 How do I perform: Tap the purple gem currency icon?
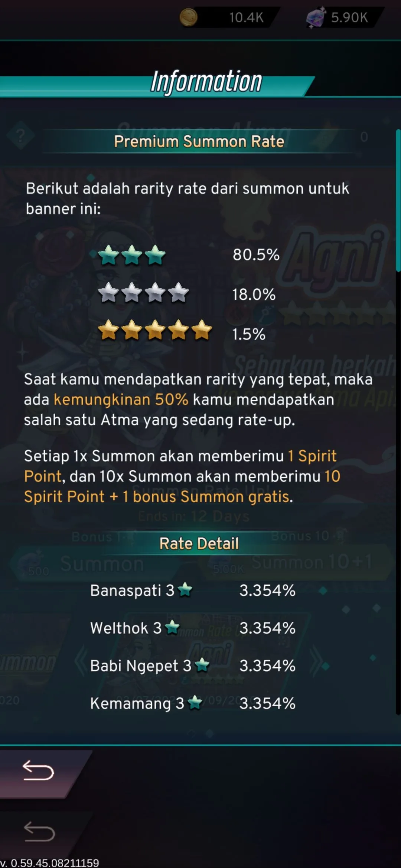[316, 17]
